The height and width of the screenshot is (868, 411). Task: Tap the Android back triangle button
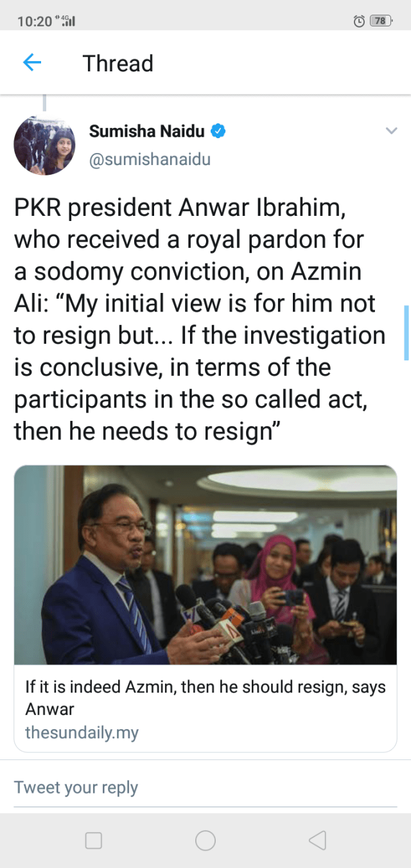[x=317, y=840]
